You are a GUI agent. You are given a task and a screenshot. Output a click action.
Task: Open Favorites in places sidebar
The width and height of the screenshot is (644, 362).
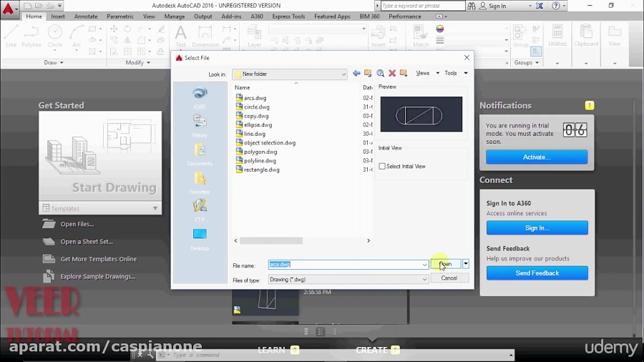pyautogui.click(x=200, y=183)
